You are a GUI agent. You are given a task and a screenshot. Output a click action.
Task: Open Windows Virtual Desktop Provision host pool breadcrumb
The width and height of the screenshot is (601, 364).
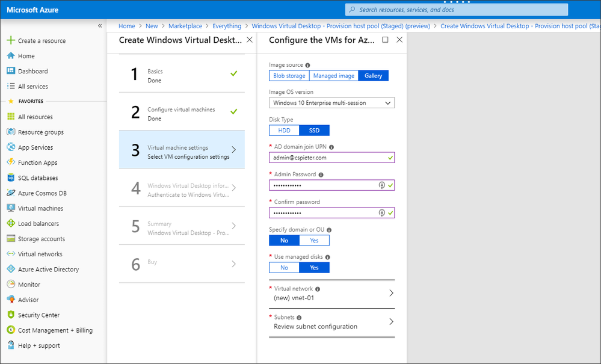click(x=341, y=26)
